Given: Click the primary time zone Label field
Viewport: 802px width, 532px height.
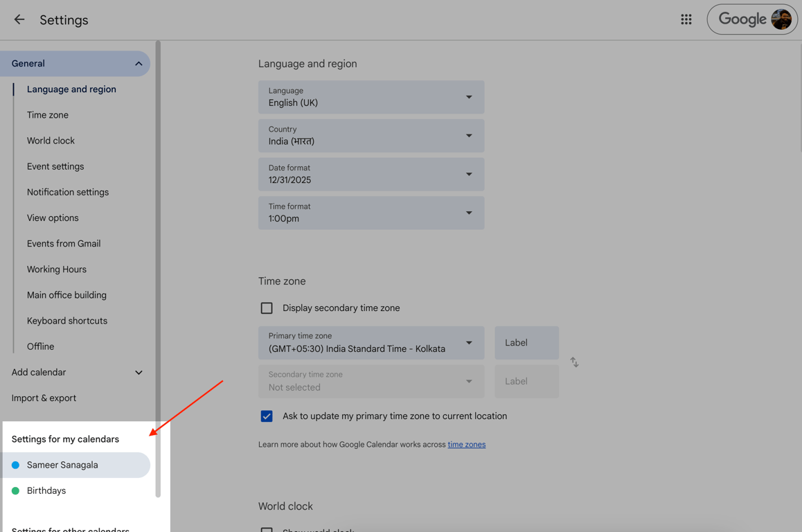Looking at the screenshot, I should point(526,343).
